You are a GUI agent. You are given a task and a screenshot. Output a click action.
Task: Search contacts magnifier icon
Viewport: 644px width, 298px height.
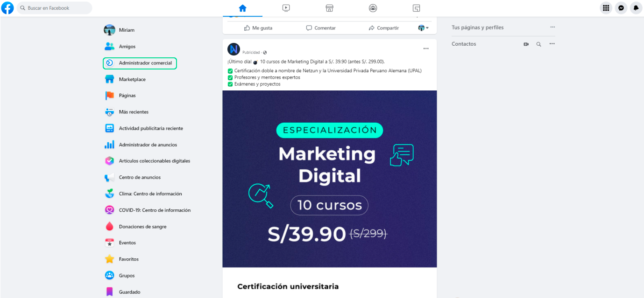539,44
